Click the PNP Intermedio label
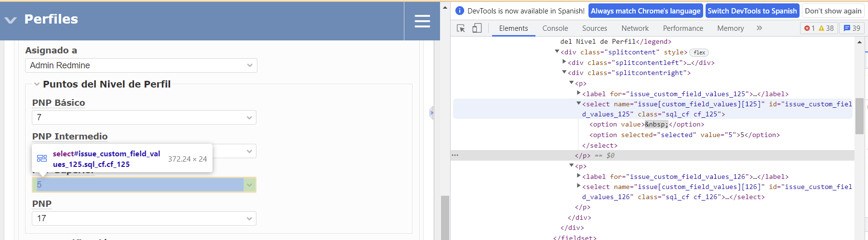Screen dimensions: 868x240 [70, 137]
